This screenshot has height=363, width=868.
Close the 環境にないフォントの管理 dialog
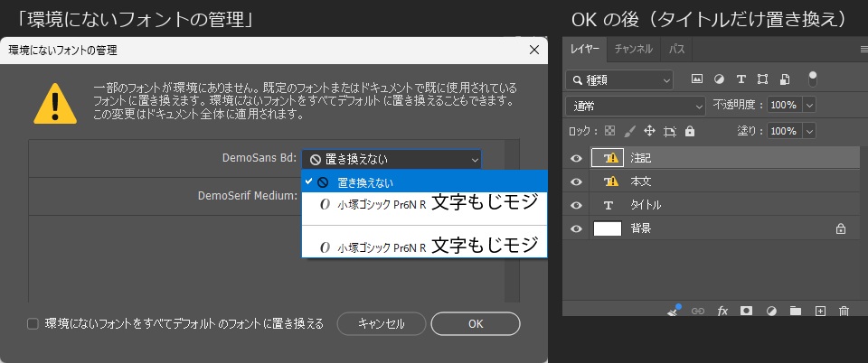pyautogui.click(x=534, y=51)
